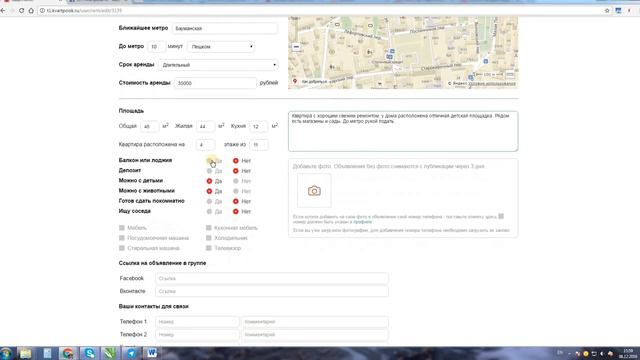Check the Посудомоечная машина checkbox
This screenshot has height=360, width=640.
point(122,238)
